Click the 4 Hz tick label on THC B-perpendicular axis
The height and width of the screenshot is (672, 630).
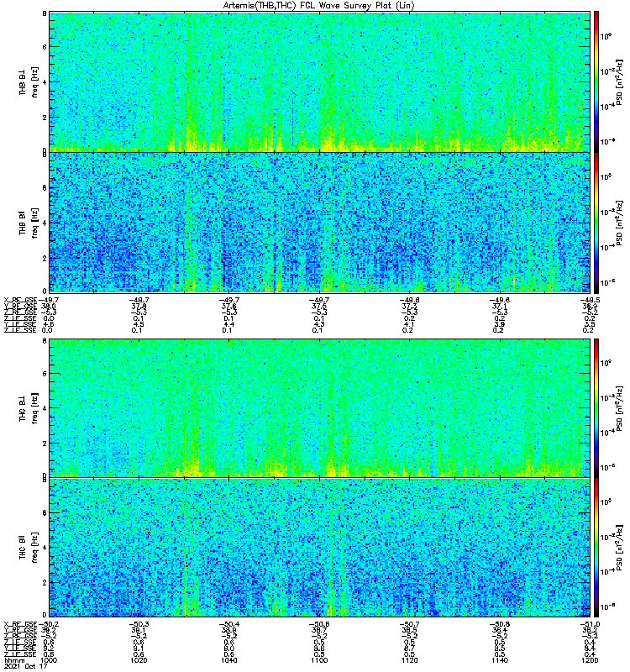45,408
